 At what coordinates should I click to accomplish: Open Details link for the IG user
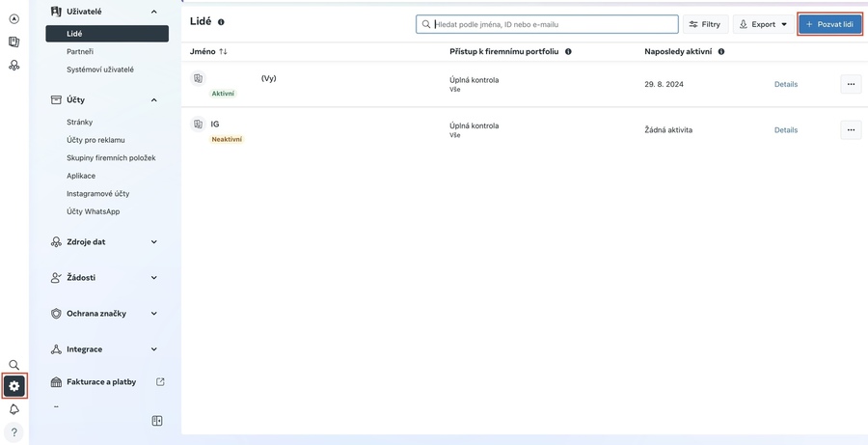[x=785, y=129]
